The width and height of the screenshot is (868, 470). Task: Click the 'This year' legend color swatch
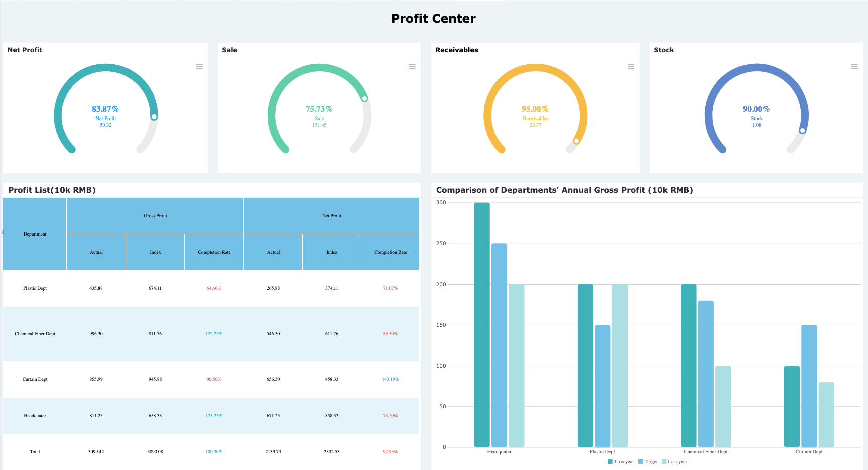[x=610, y=462]
